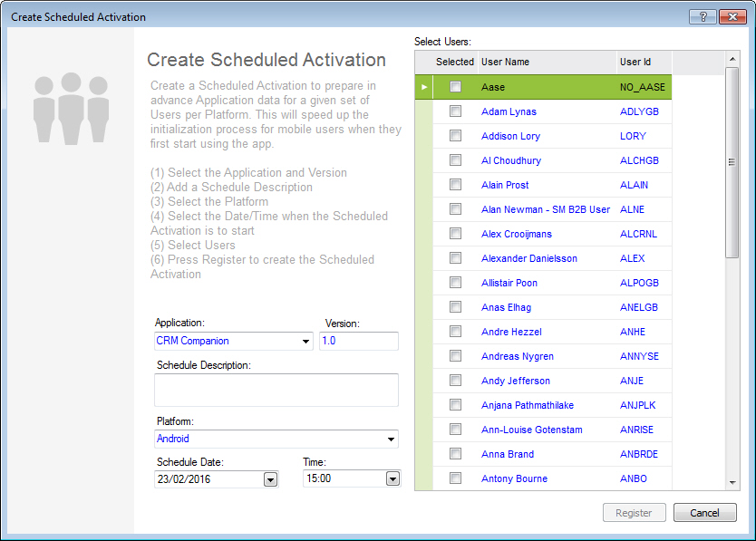Open the Schedule Date calendar picker
The height and width of the screenshot is (541, 756).
click(x=270, y=479)
